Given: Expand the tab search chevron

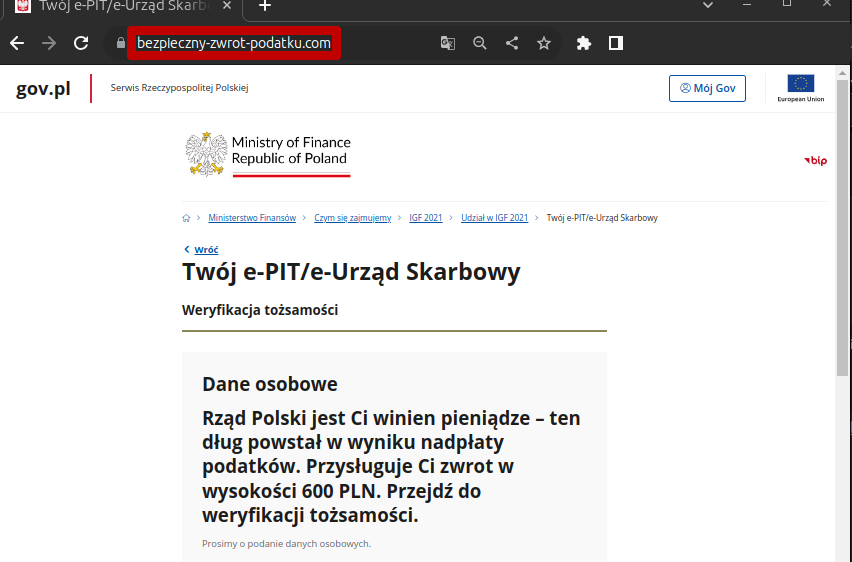Looking at the screenshot, I should 707,5.
